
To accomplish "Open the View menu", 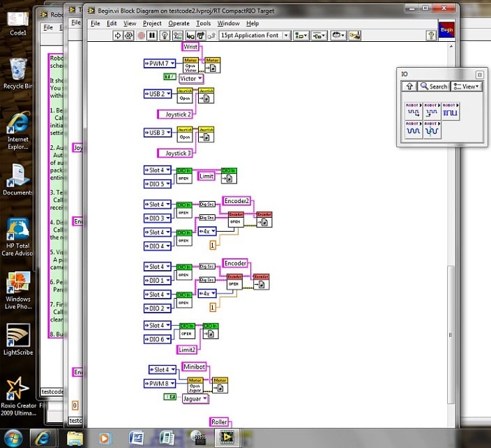I will pos(130,24).
